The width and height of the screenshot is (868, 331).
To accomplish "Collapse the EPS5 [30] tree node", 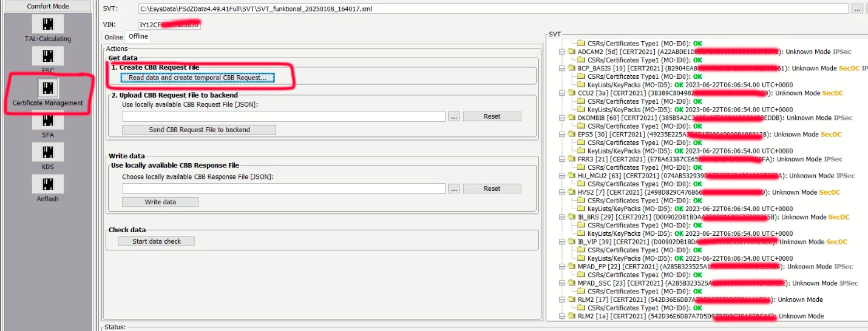I will pos(562,135).
